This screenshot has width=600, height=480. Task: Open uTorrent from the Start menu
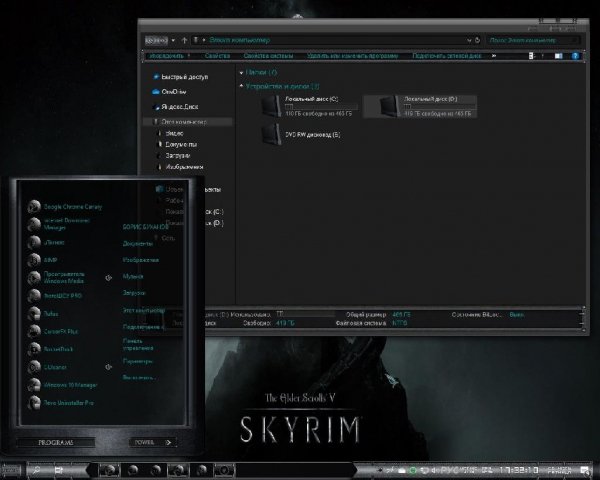[x=46, y=242]
